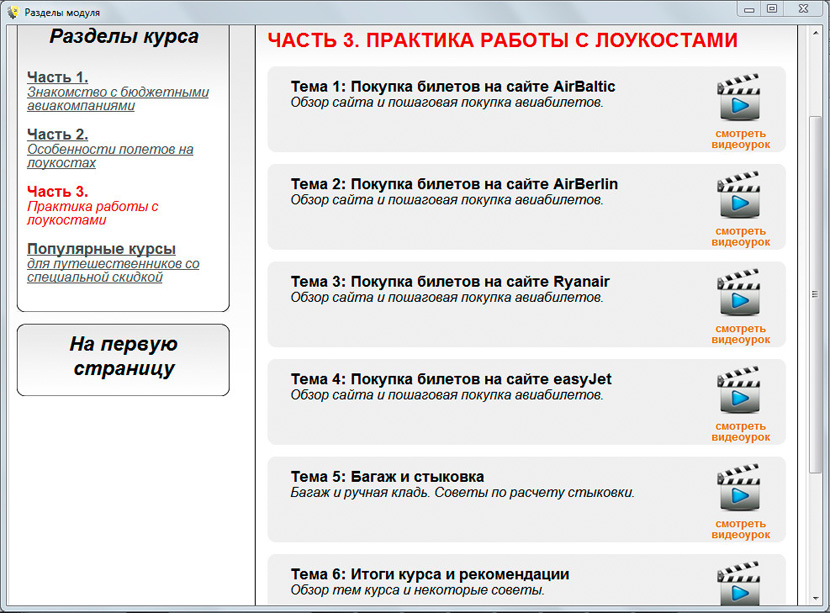Click the vertical scrollbar thumb
The height and width of the screenshot is (613, 830).
(x=815, y=294)
